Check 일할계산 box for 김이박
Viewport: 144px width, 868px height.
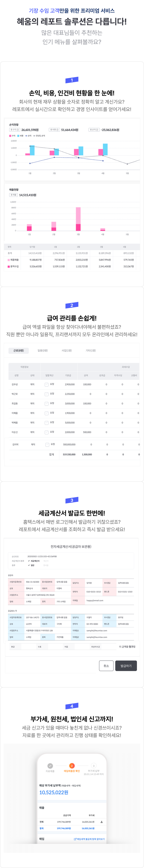(x=47, y=444)
